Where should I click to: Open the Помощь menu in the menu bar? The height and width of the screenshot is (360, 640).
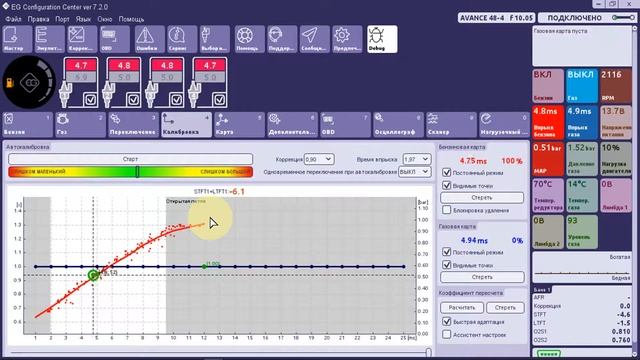tap(131, 19)
